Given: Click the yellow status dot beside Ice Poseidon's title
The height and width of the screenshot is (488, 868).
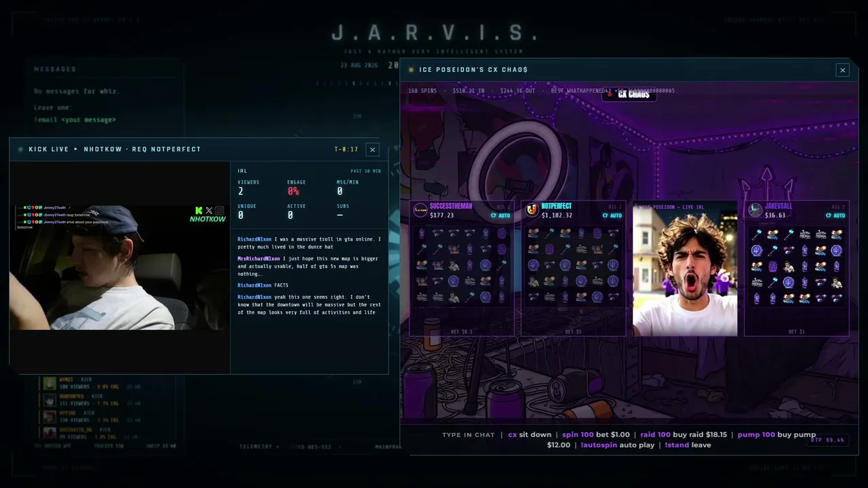Looking at the screenshot, I should click(x=411, y=70).
